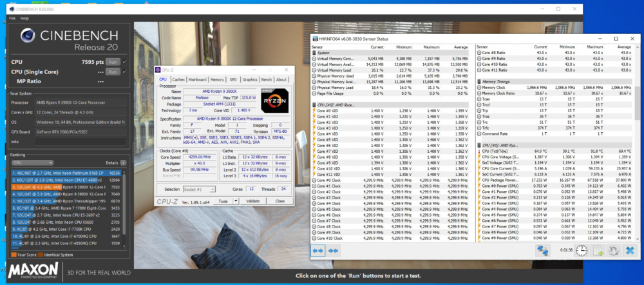Click the Tools button in CPU-Z
Viewport: 644px width, 285px height.
(x=223, y=201)
